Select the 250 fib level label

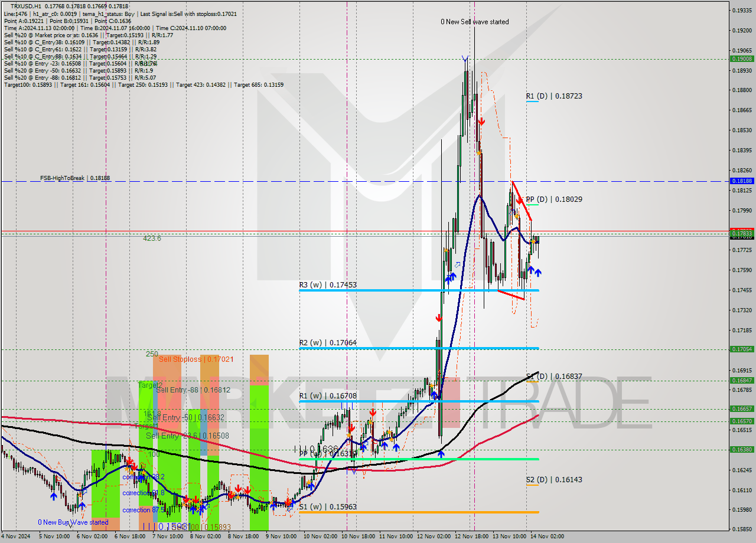pos(152,354)
